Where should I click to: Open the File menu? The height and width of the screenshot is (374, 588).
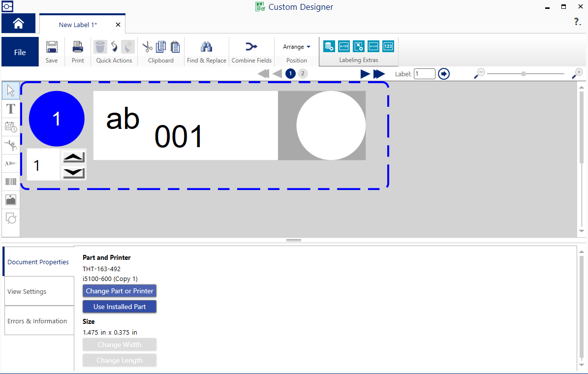[20, 52]
